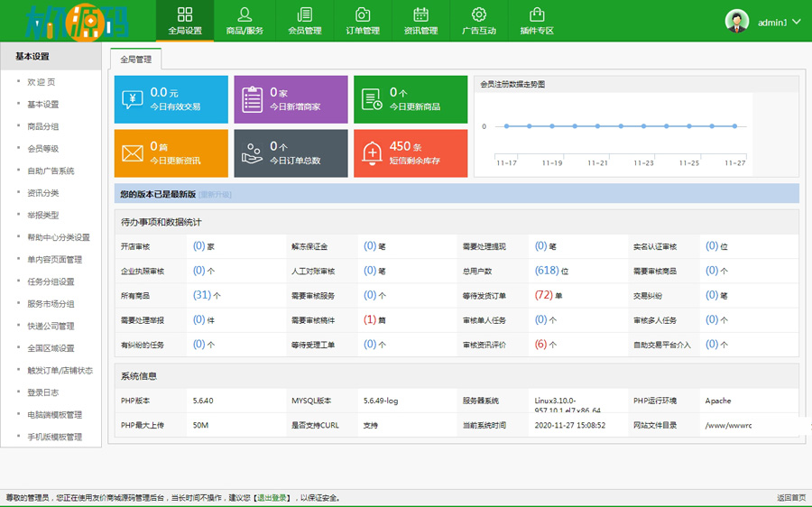The height and width of the screenshot is (507, 812).
Task: Open 基本设置 in the sidebar menu
Action: click(42, 105)
